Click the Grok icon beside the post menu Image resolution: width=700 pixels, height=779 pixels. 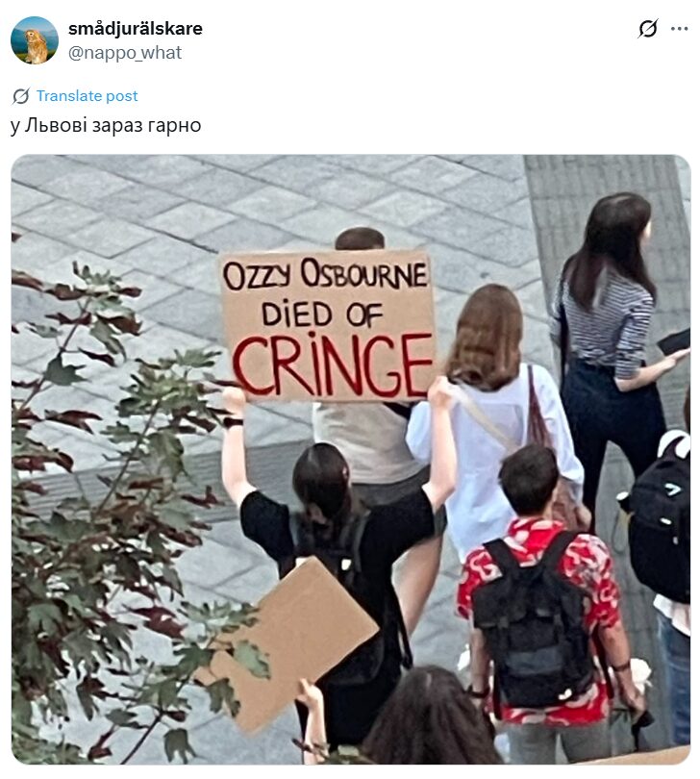pyautogui.click(x=648, y=28)
